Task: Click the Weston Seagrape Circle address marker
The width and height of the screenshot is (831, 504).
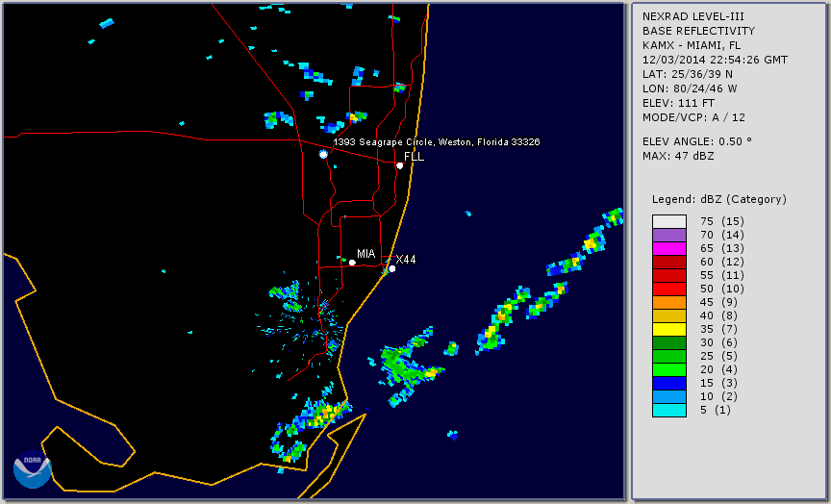Action: 323,154
